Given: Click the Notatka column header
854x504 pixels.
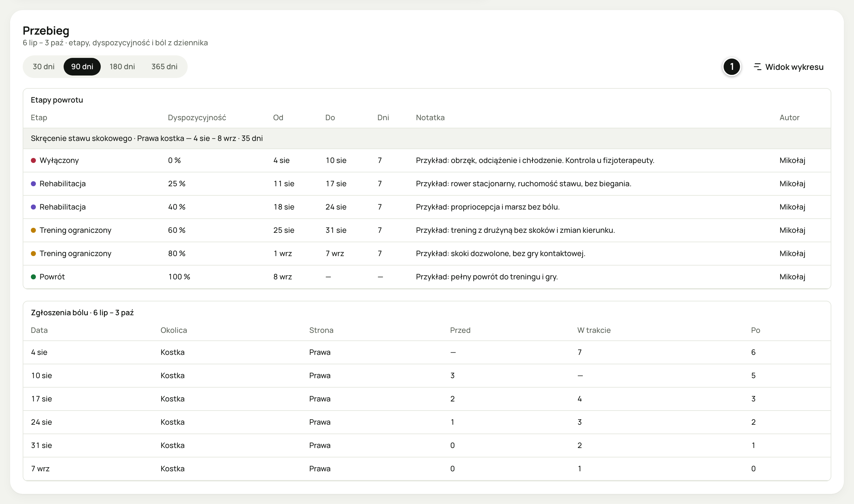Looking at the screenshot, I should (430, 118).
